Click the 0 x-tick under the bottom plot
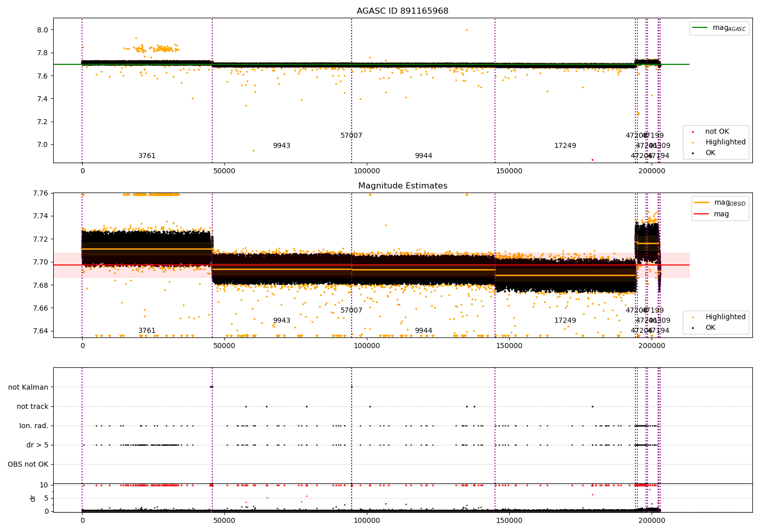 (82, 521)
